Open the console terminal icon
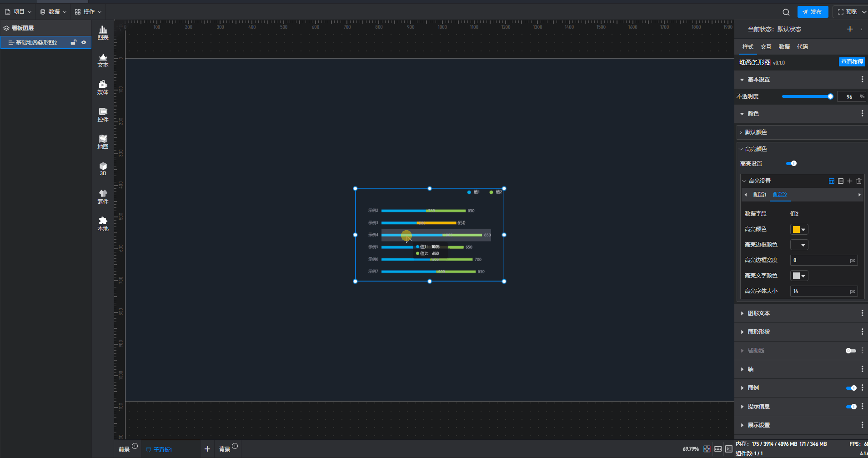Image resolution: width=868 pixels, height=458 pixels. [729, 449]
